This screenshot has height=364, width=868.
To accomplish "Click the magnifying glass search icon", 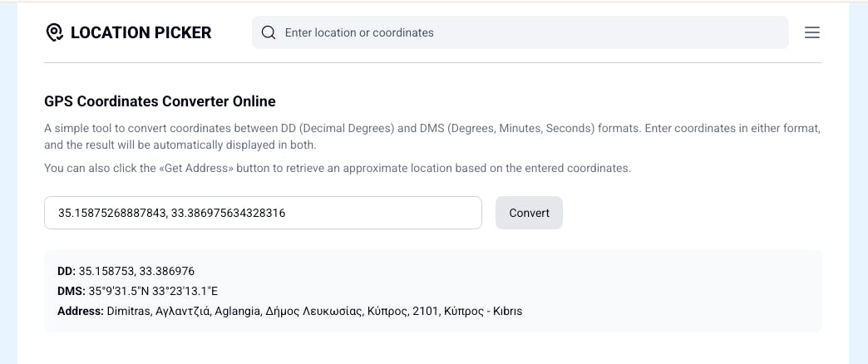I will [x=269, y=32].
